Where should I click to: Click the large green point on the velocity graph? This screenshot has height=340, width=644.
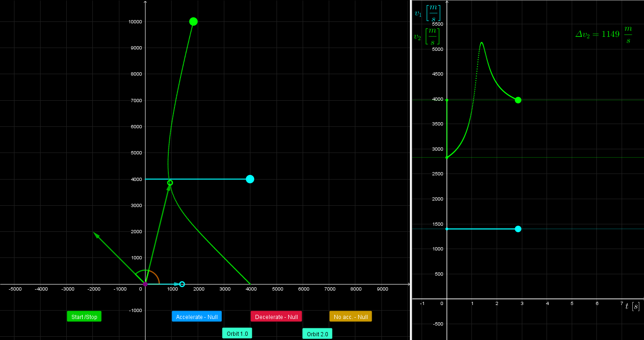(x=518, y=100)
